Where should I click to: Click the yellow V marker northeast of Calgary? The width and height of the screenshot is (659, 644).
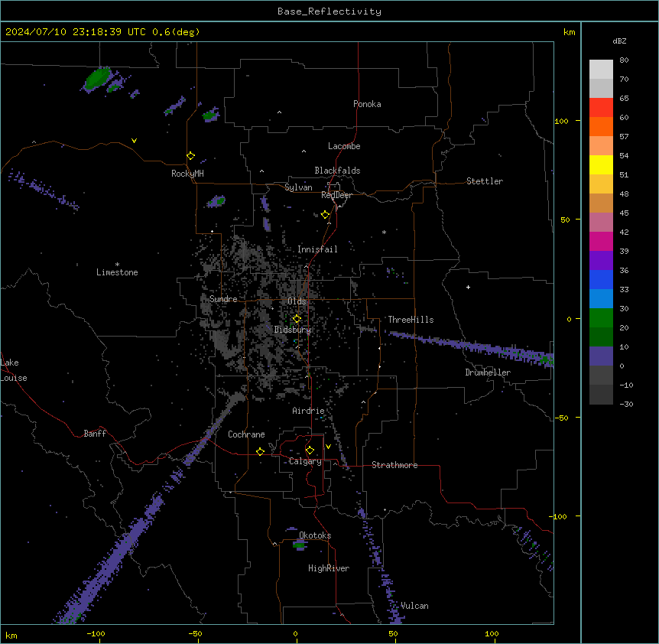tap(328, 447)
